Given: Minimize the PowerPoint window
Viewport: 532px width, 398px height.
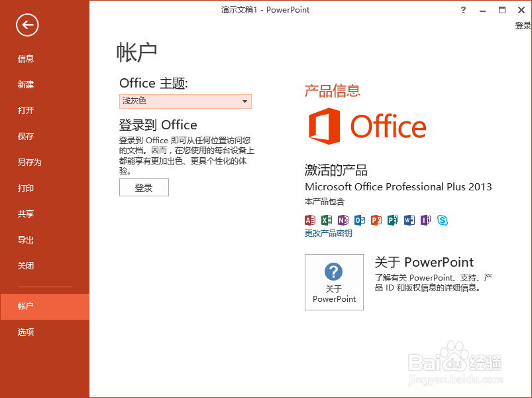Looking at the screenshot, I should 482,10.
